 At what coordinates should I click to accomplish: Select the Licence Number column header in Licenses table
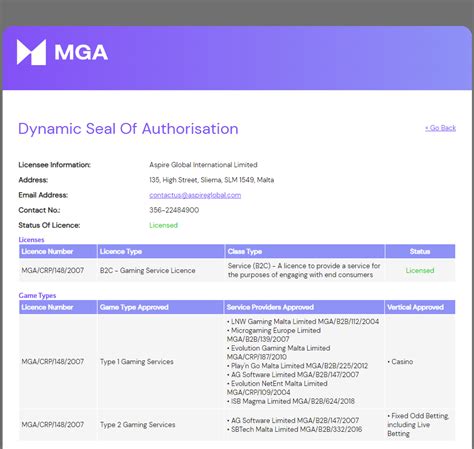click(x=58, y=251)
